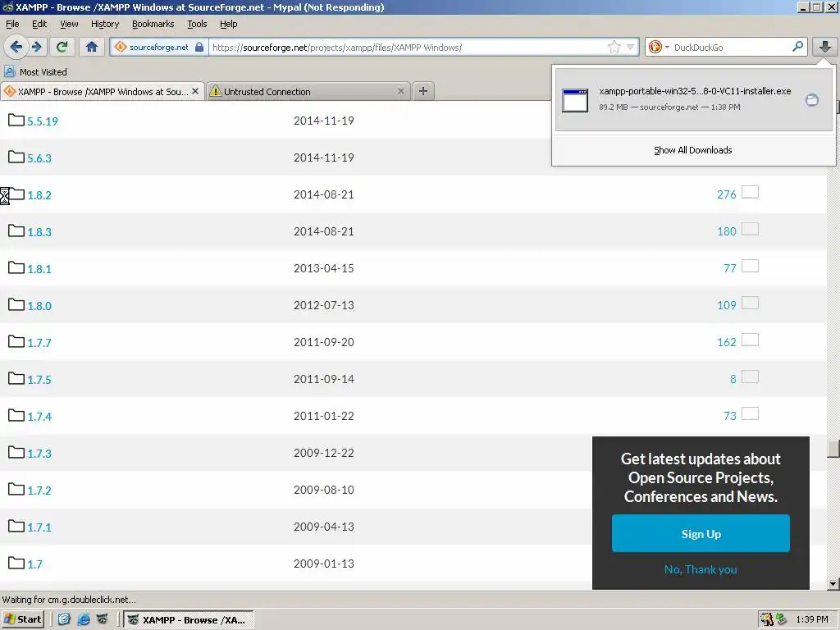840x630 pixels.
Task: Dismiss popup with No, Thank you
Action: [701, 569]
